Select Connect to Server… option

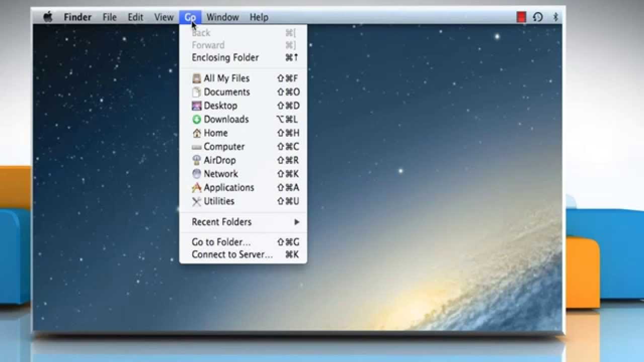pos(243,254)
